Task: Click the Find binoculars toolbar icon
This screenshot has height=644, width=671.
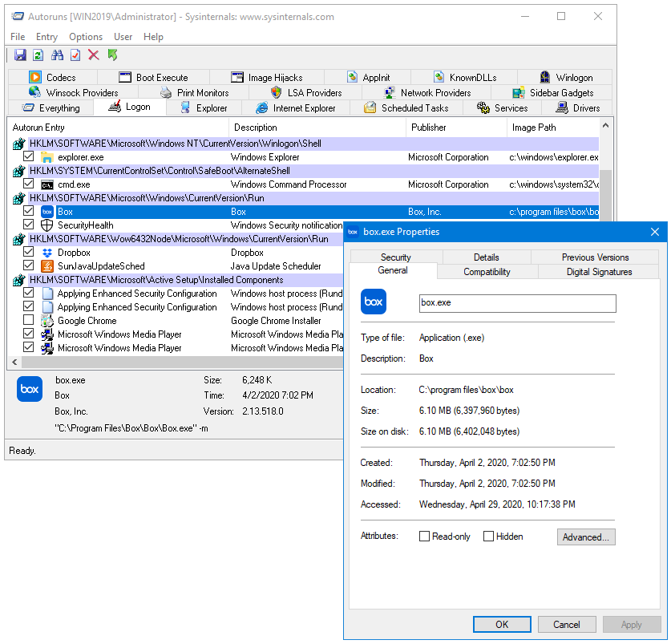Action: coord(57,55)
